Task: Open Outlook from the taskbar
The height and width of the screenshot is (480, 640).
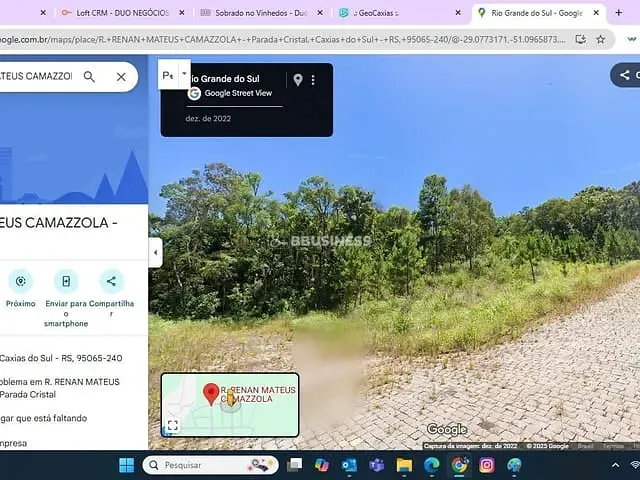Action: pos(349,465)
